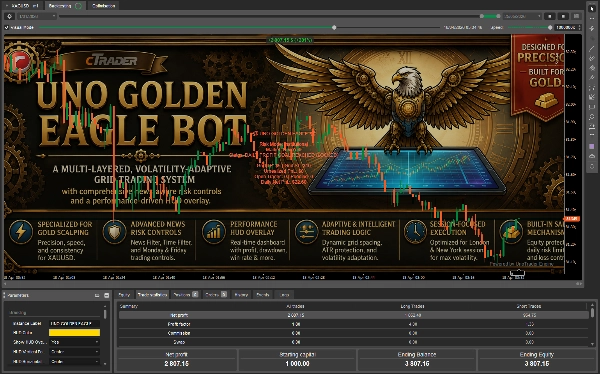Open the Events tab
This screenshot has height=374, width=600.
tap(262, 295)
